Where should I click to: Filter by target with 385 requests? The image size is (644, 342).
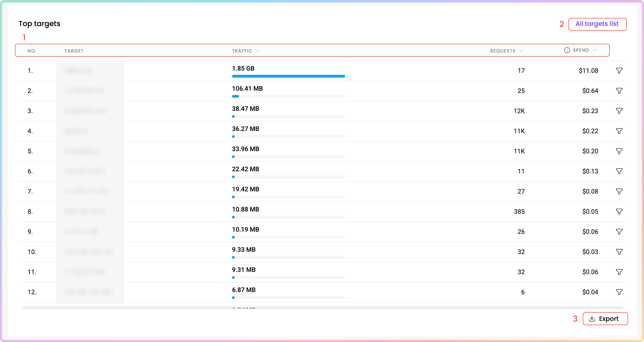pos(619,212)
